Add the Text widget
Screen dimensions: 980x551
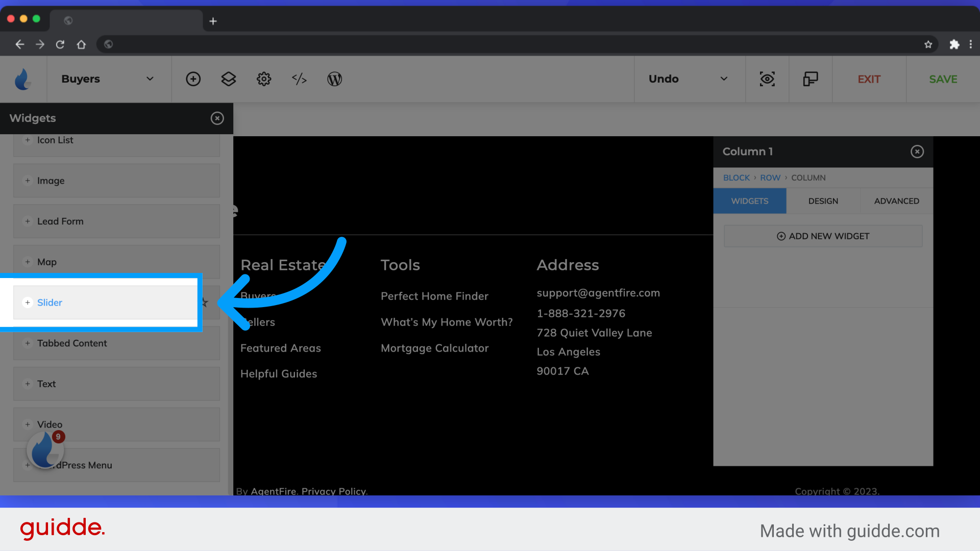click(116, 384)
